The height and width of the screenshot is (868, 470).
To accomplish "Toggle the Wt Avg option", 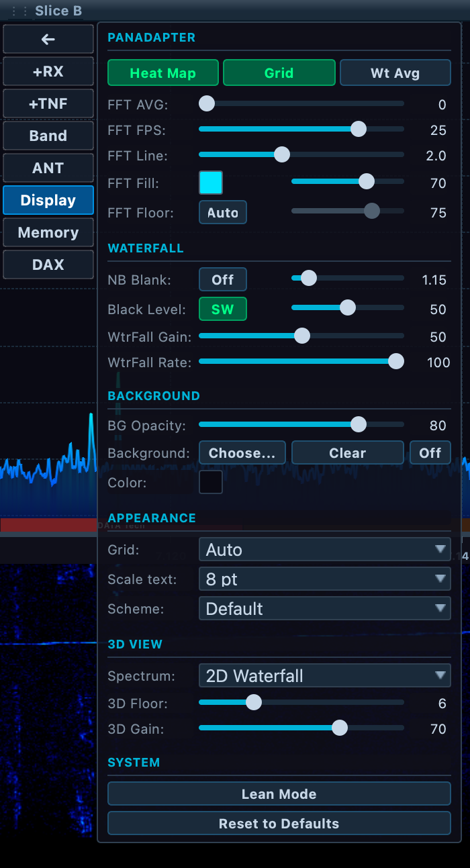I will pos(395,73).
